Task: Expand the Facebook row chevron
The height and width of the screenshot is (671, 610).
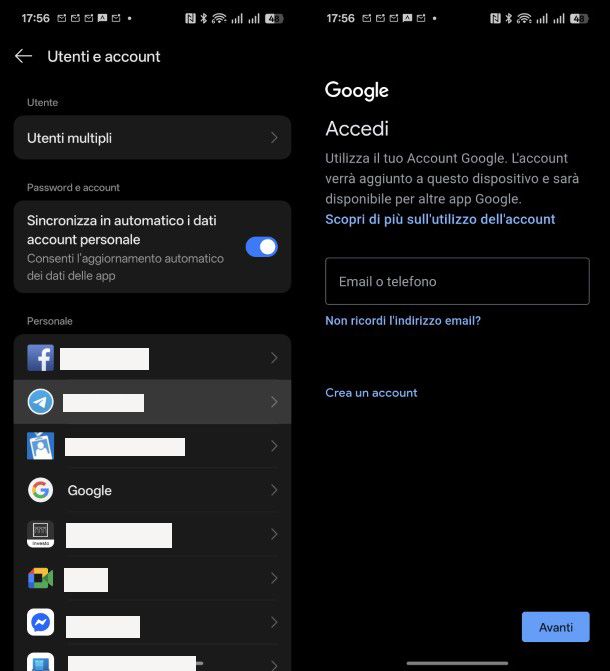Action: tap(274, 358)
